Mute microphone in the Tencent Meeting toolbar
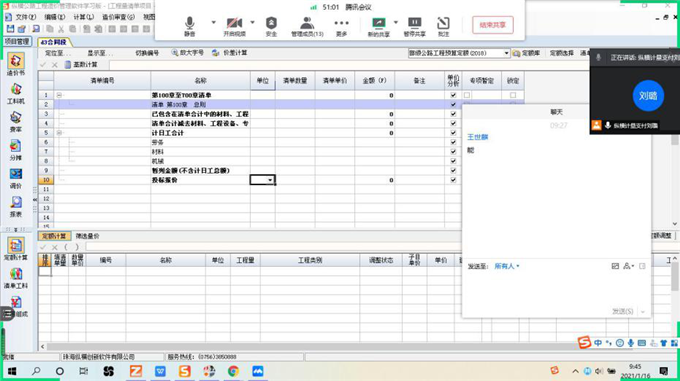The width and height of the screenshot is (680, 381). (x=190, y=26)
